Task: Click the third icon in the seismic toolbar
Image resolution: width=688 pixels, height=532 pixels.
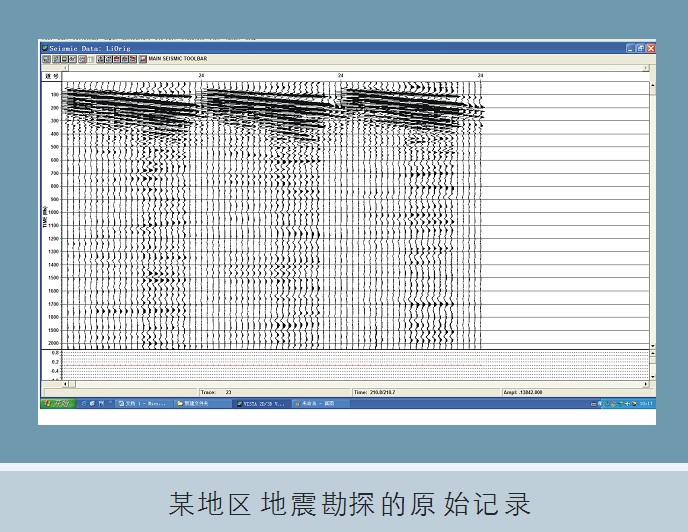Action: [62, 59]
